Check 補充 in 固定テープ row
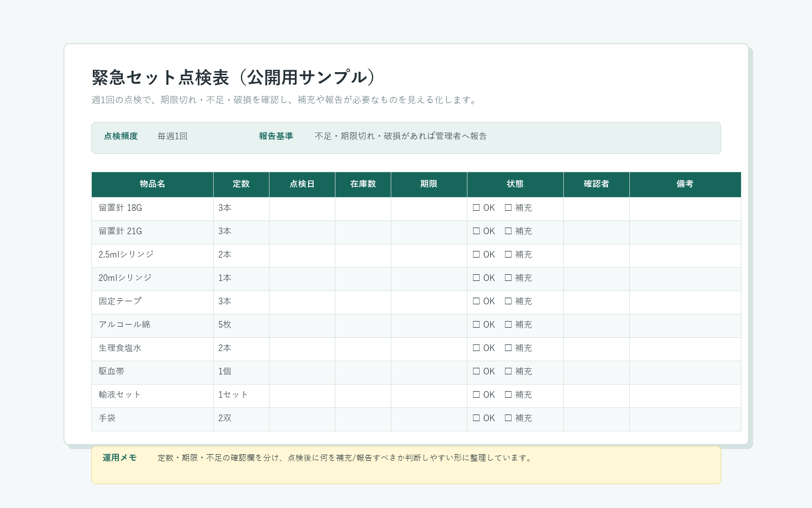Viewport: 812px width, 508px height. pos(508,301)
